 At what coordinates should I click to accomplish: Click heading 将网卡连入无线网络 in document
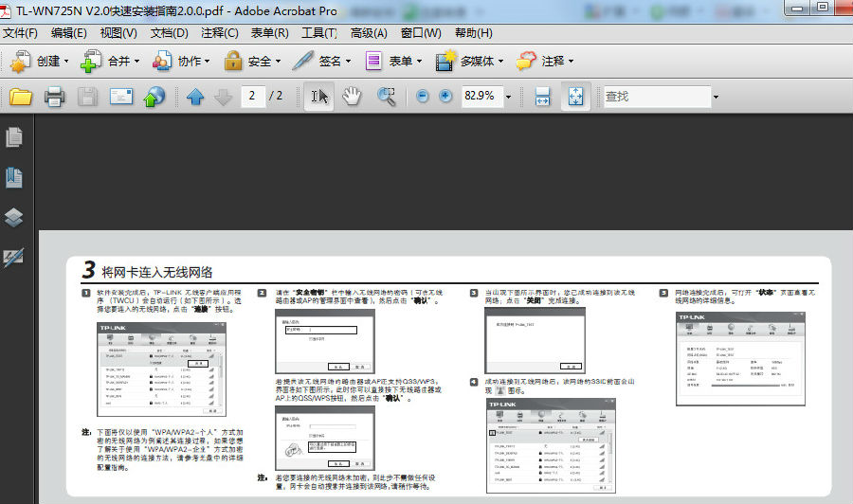coord(157,272)
